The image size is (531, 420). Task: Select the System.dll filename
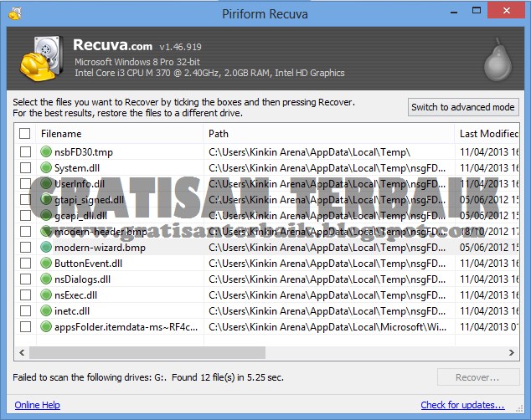(x=77, y=168)
